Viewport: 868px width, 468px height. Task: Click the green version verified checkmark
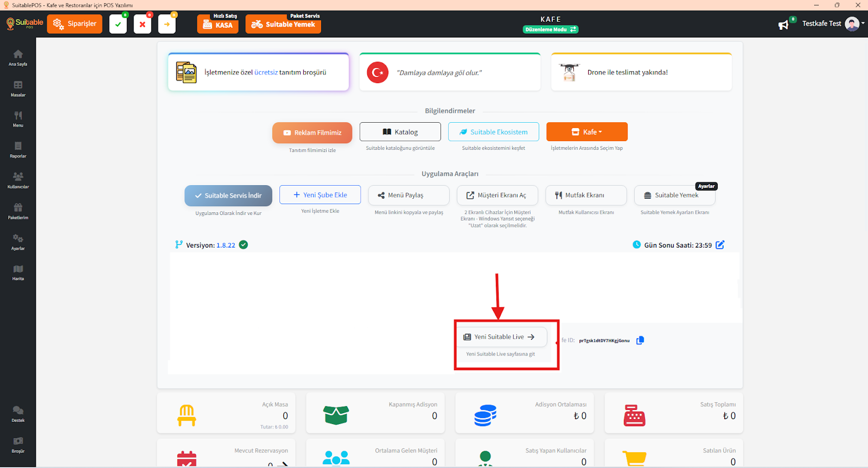(x=244, y=245)
